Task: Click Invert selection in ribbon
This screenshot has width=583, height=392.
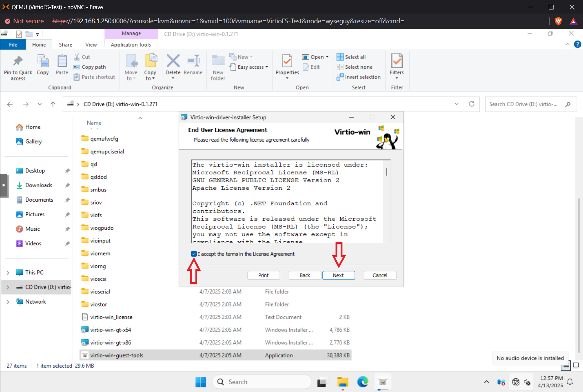Action: [358, 77]
